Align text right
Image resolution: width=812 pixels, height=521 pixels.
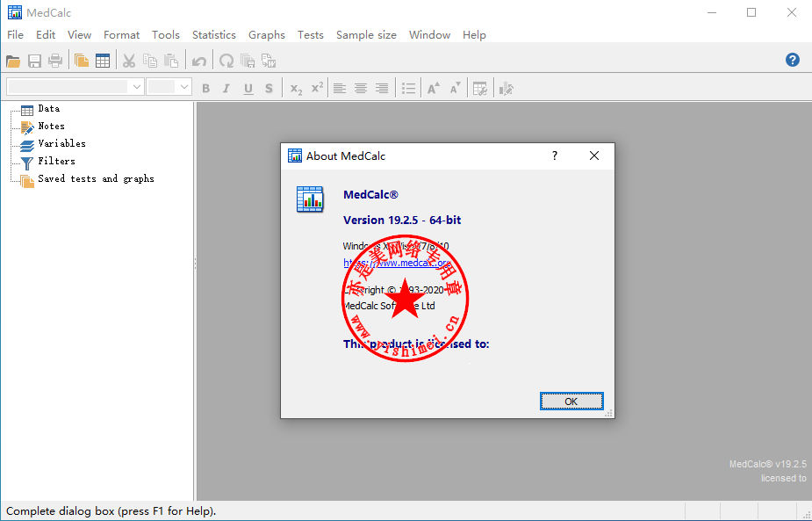(x=382, y=89)
